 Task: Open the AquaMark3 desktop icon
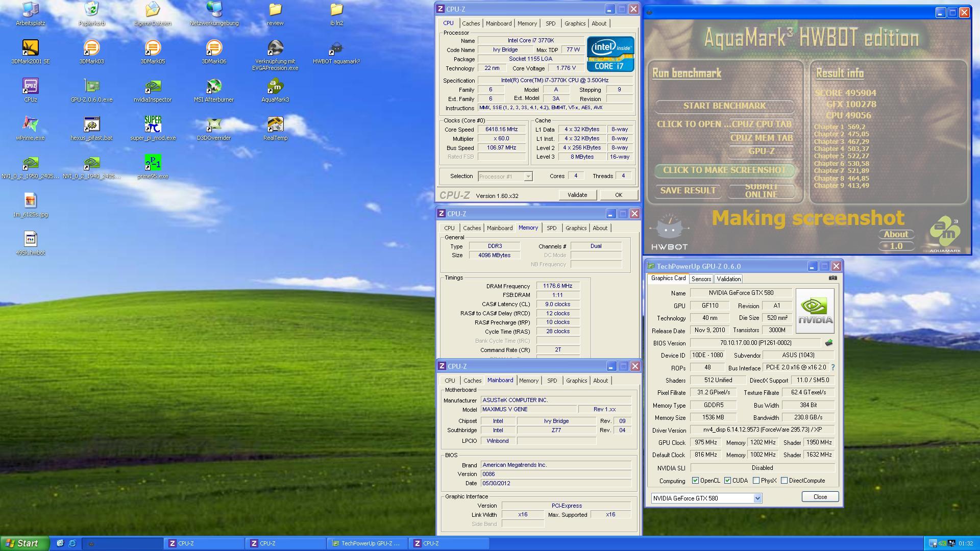coord(275,89)
